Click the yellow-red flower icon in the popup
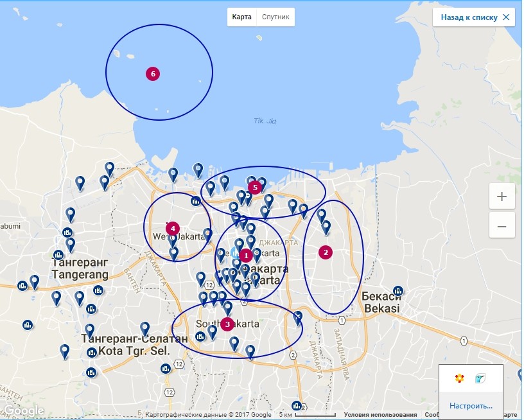The height and width of the screenshot is (420, 524). coord(459,379)
